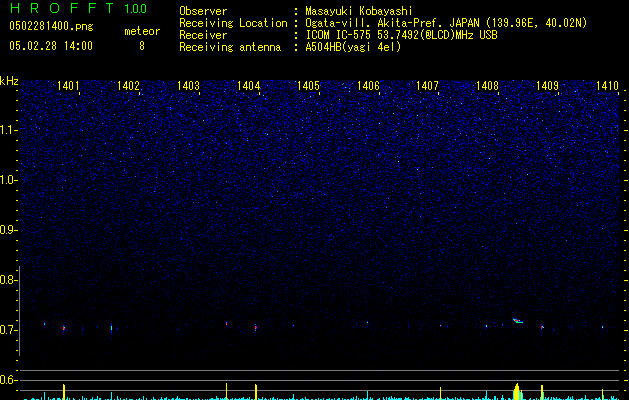Viewport: 629px width, 400px height.
Task: Click observer name Masayuki Kobayashi
Action: click(359, 11)
